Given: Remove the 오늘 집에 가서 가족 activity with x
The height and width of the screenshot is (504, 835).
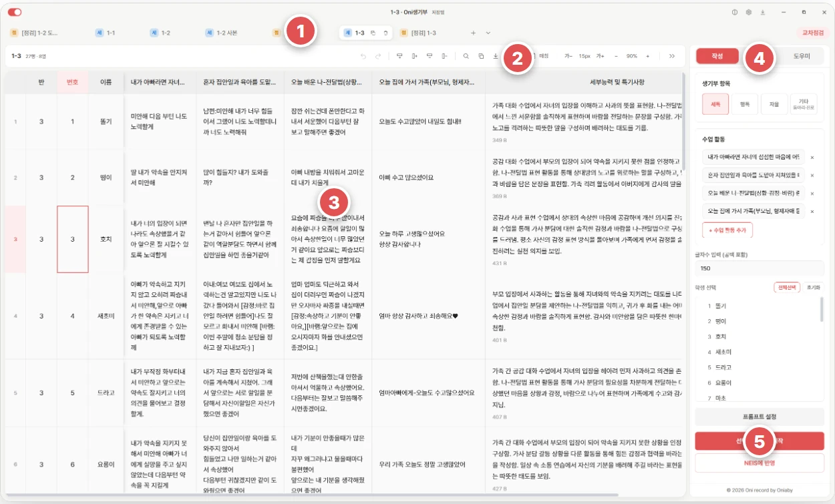Looking at the screenshot, I should (812, 212).
